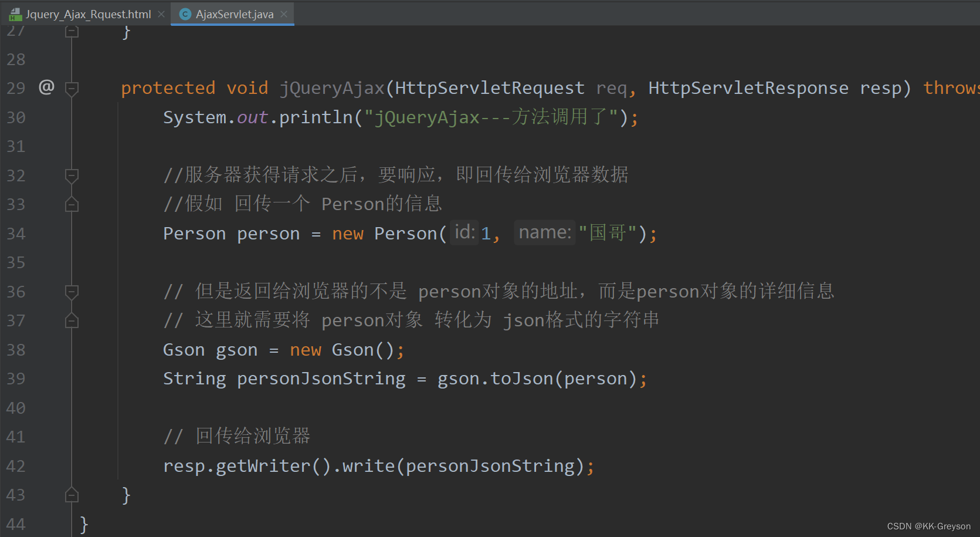Click HttpServletRequest parameter type
This screenshot has width=980, height=537.
click(490, 88)
